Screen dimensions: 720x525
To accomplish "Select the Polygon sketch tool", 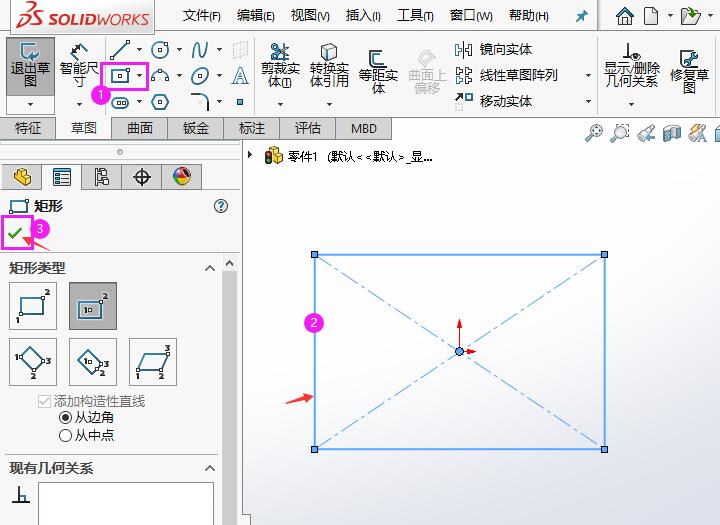I will (160, 102).
